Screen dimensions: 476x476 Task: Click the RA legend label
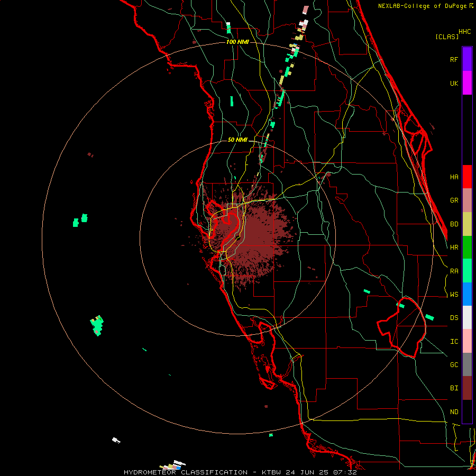[454, 271]
